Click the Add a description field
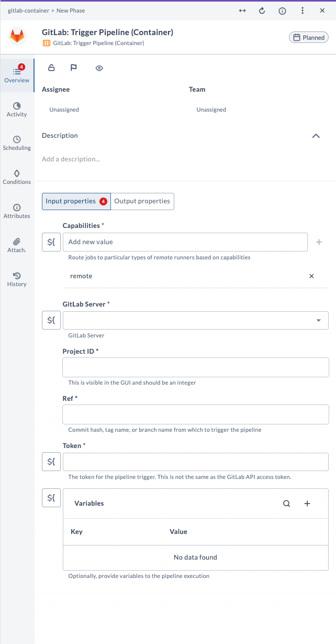Image resolution: width=336 pixels, height=644 pixels. point(71,159)
